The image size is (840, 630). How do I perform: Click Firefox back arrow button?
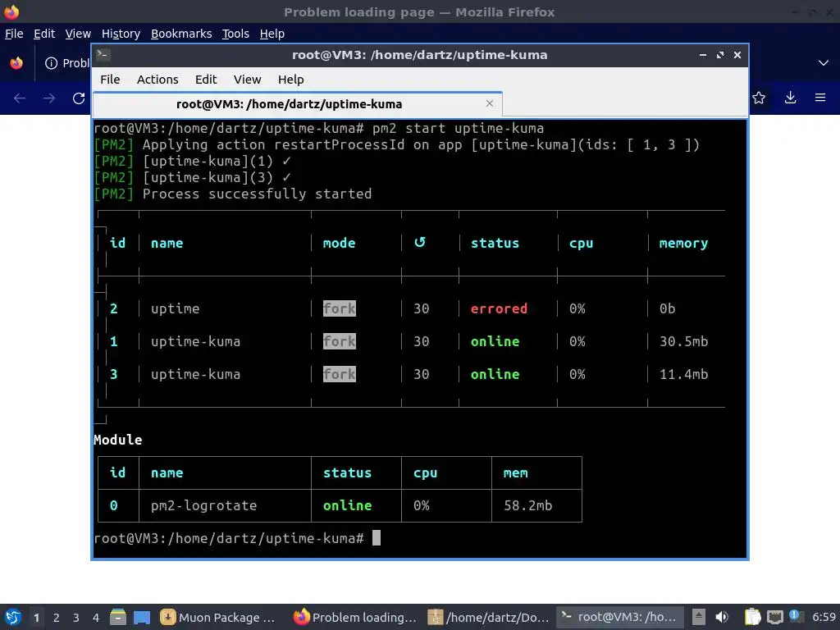[20, 98]
